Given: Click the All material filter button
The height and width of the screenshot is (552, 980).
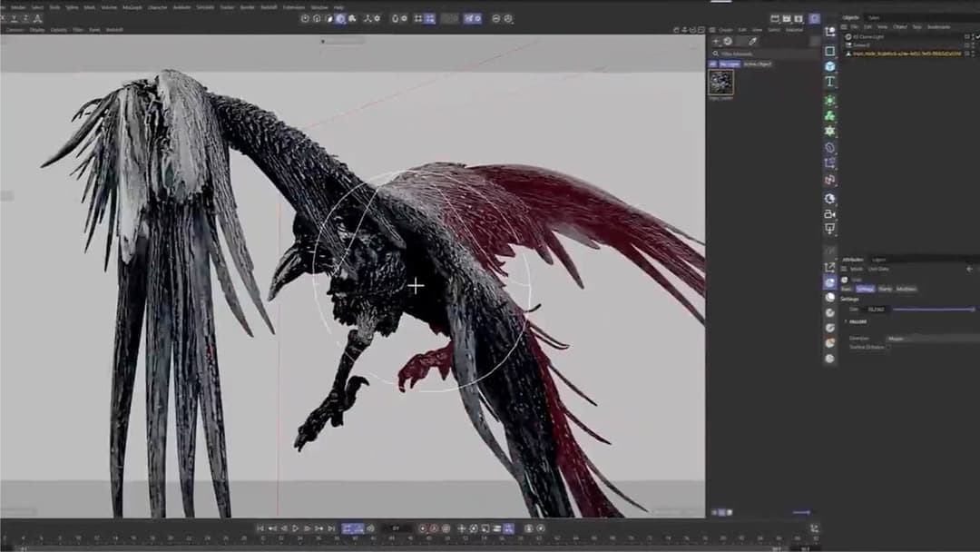Looking at the screenshot, I should [712, 64].
